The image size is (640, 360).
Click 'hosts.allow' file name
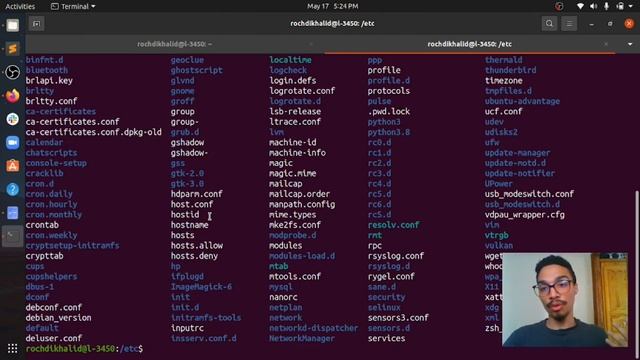point(197,245)
